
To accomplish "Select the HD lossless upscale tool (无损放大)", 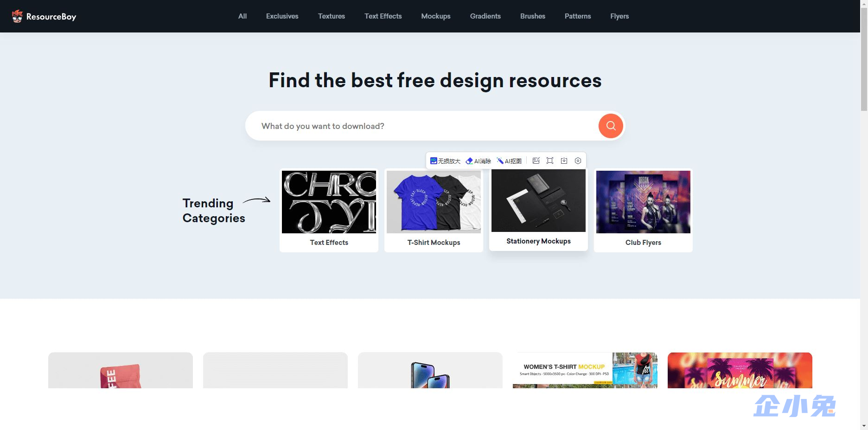I will [445, 161].
